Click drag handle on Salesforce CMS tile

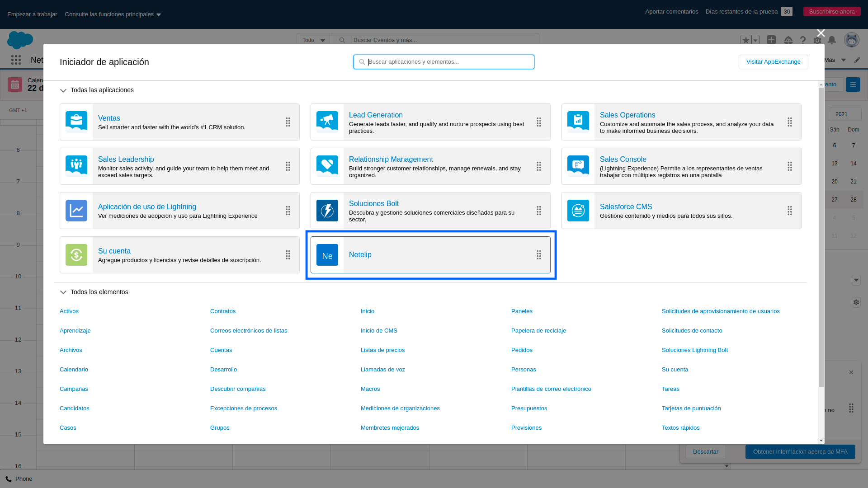tap(790, 211)
